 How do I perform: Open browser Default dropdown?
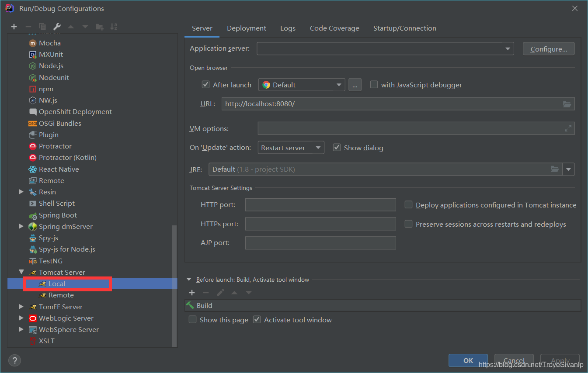tap(302, 85)
